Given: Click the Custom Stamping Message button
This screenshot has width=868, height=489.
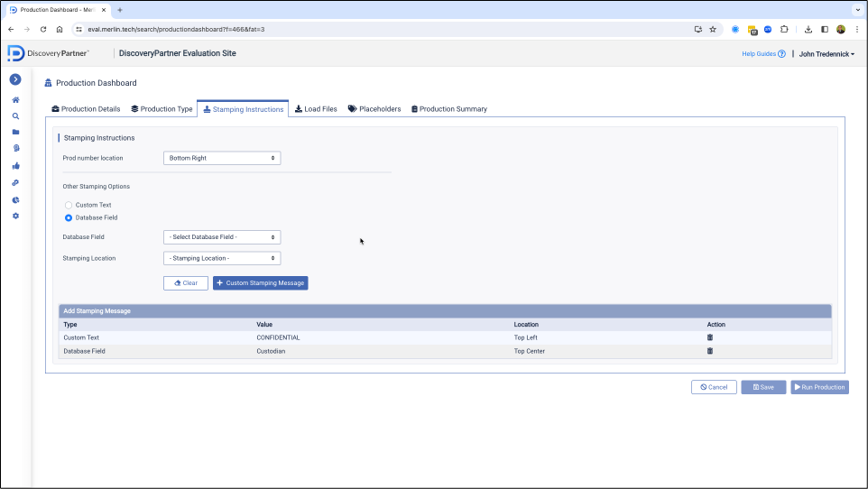Looking at the screenshot, I should [x=260, y=283].
